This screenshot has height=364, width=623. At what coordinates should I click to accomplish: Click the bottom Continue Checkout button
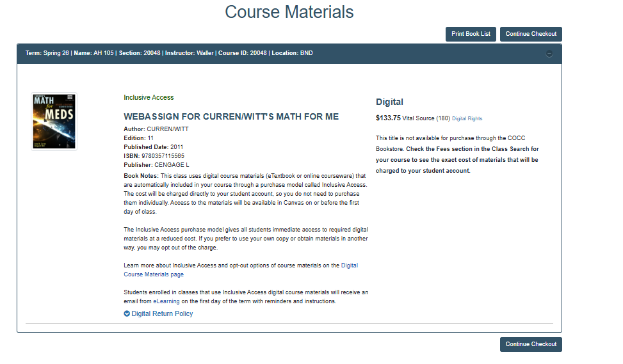tap(531, 344)
